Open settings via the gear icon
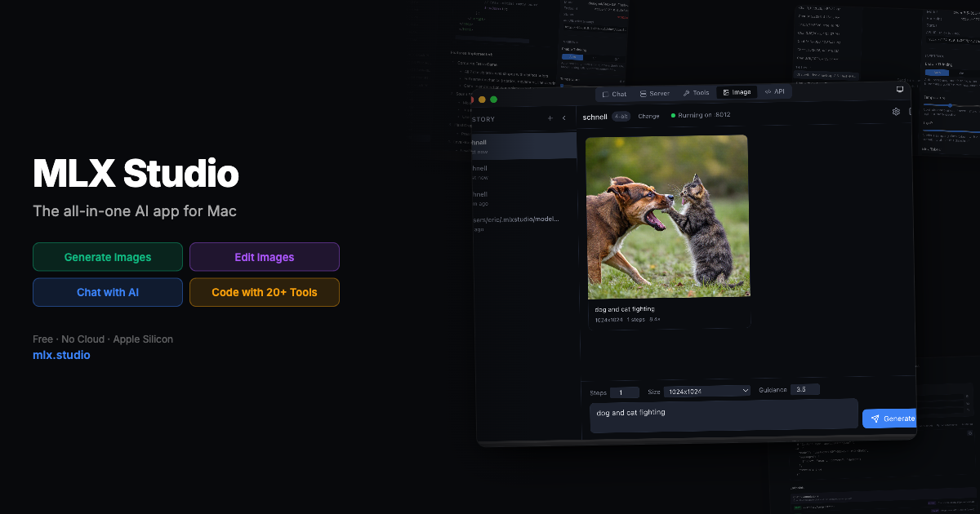 tap(896, 112)
